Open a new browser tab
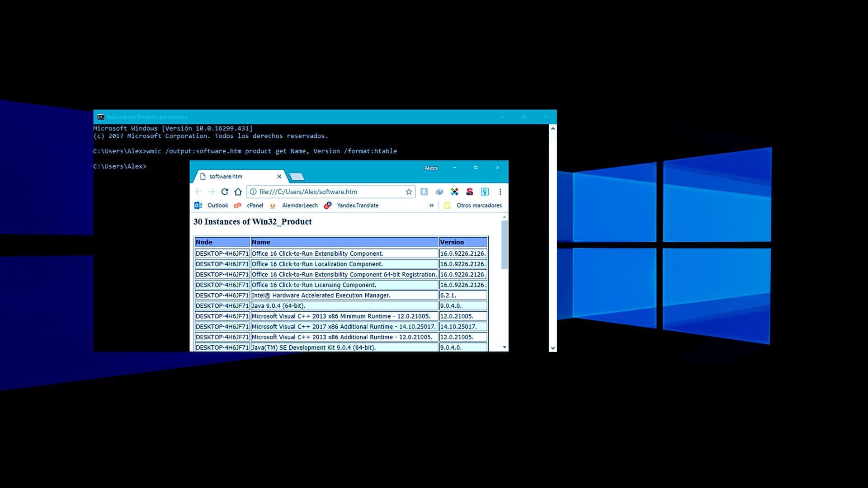 click(x=297, y=176)
